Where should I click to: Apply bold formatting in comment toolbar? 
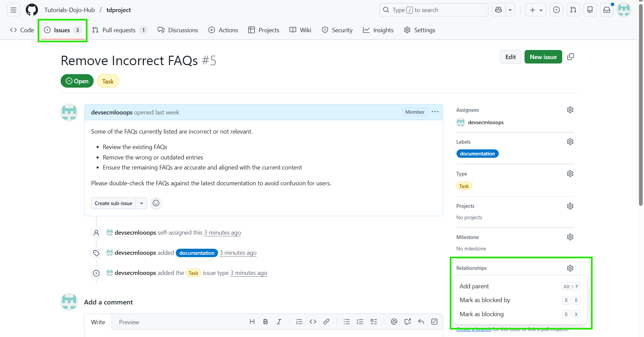[265, 322]
